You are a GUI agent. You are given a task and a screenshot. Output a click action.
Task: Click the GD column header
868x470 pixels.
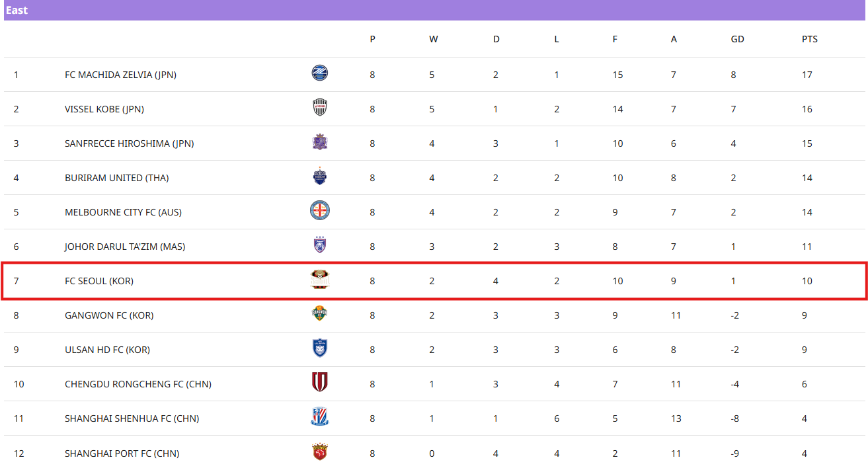coord(737,39)
